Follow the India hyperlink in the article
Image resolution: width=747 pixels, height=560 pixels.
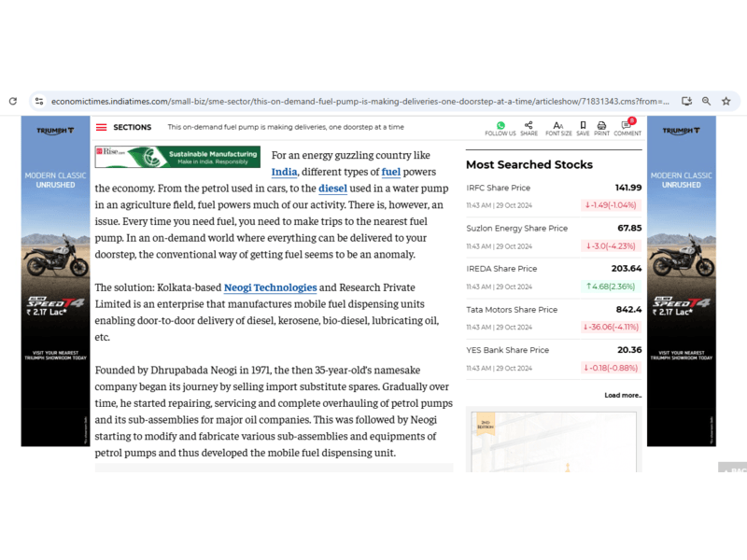[x=285, y=172]
